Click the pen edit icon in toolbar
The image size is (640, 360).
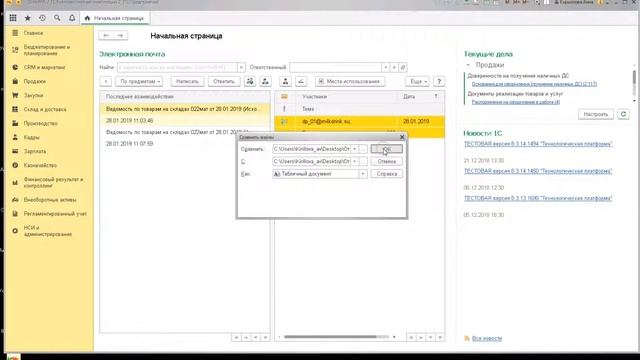click(x=301, y=82)
